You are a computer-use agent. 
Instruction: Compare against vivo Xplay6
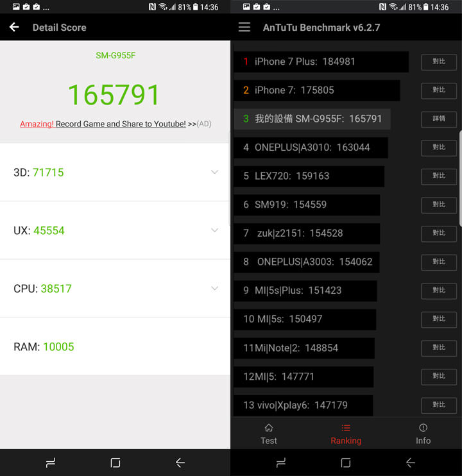pos(439,405)
